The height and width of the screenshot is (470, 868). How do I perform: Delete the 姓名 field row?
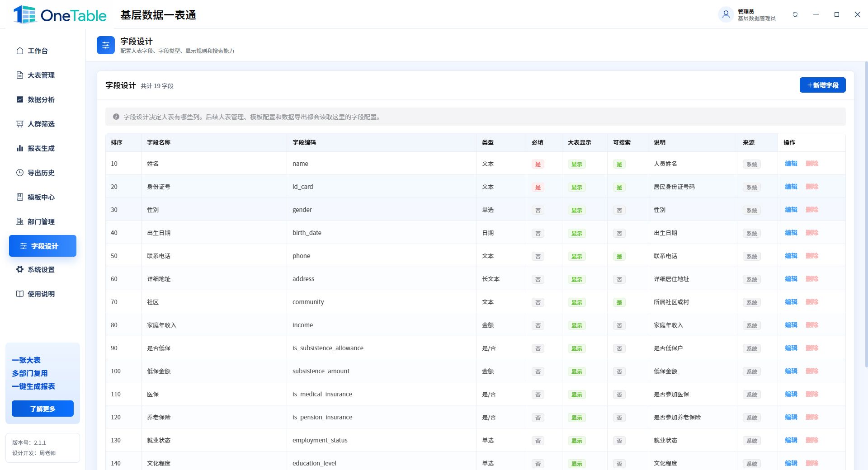812,164
